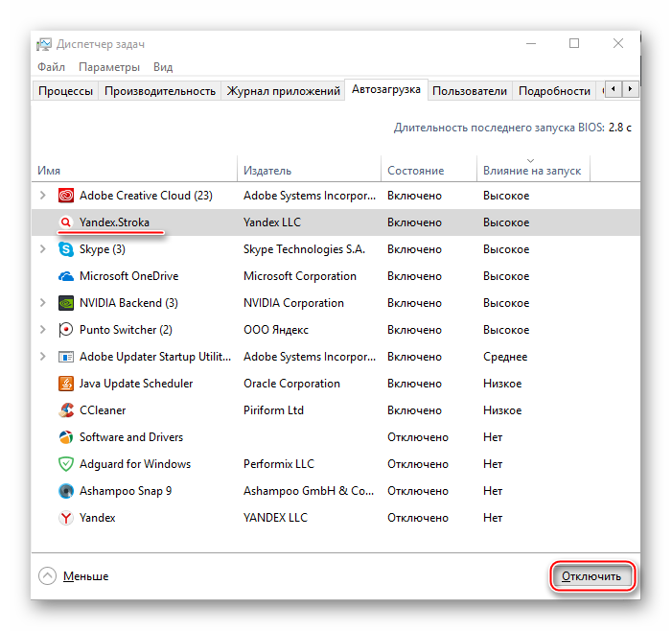Click the Ashampoo Snap 9 icon
This screenshot has width=672, height=631.
[66, 491]
